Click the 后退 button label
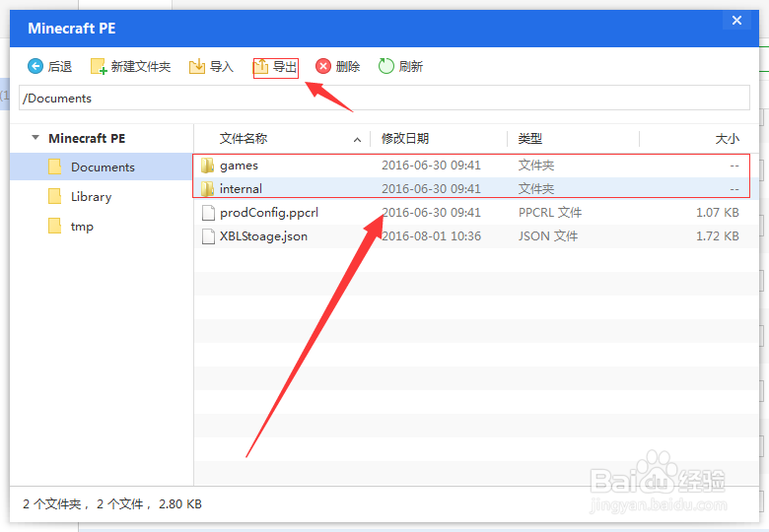Screen dimensions: 769x532 point(60,67)
